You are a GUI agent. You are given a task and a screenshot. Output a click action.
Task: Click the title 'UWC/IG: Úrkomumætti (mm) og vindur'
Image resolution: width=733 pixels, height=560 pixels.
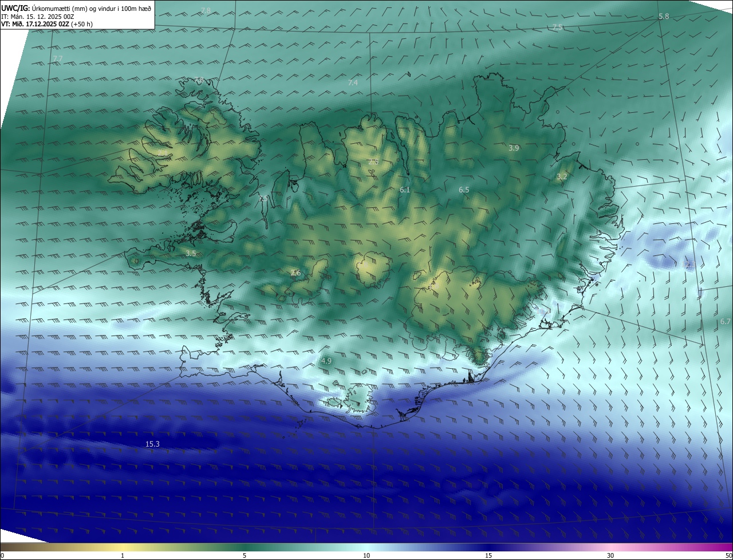pyautogui.click(x=76, y=7)
